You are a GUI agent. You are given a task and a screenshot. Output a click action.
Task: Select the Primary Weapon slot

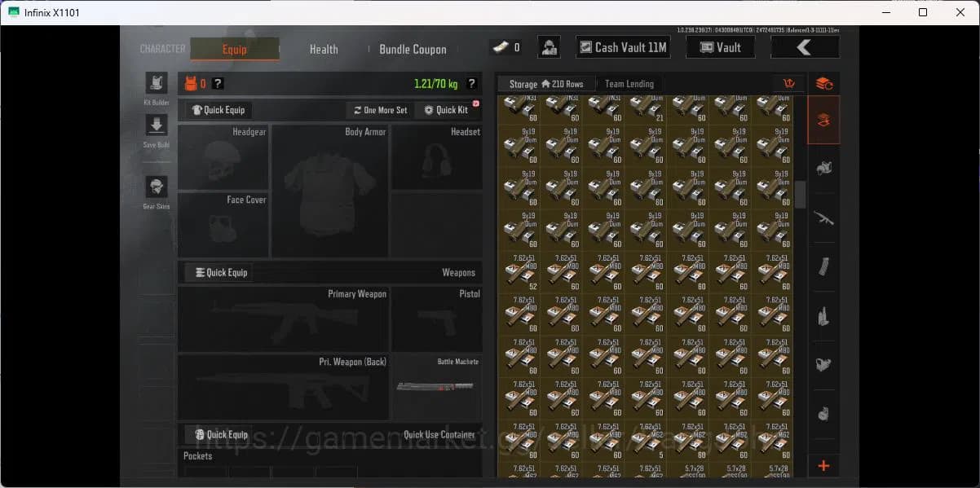pyautogui.click(x=283, y=319)
